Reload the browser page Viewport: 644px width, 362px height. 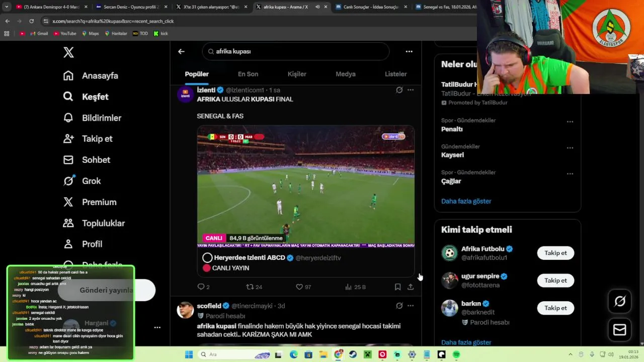(31, 21)
